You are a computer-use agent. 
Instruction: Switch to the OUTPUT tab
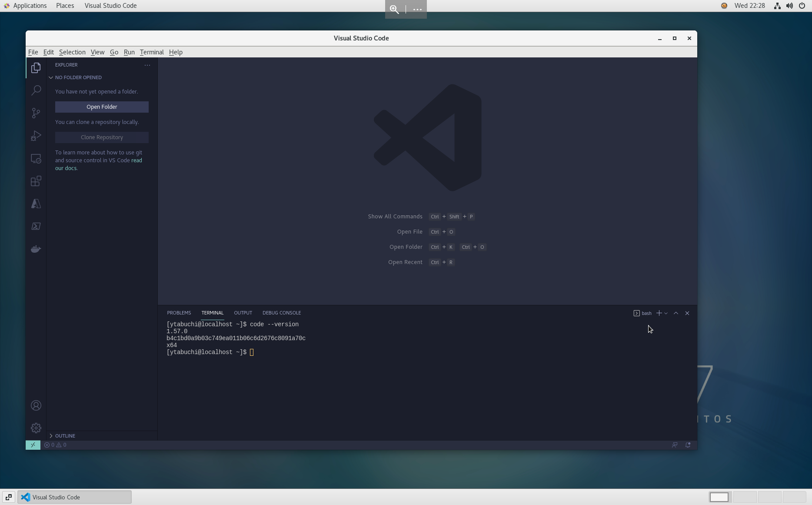[243, 313]
